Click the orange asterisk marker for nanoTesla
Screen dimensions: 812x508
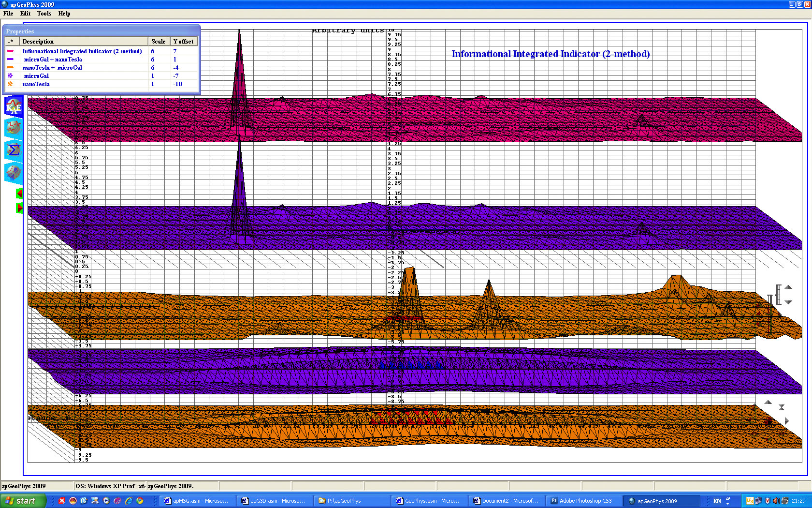click(x=10, y=84)
